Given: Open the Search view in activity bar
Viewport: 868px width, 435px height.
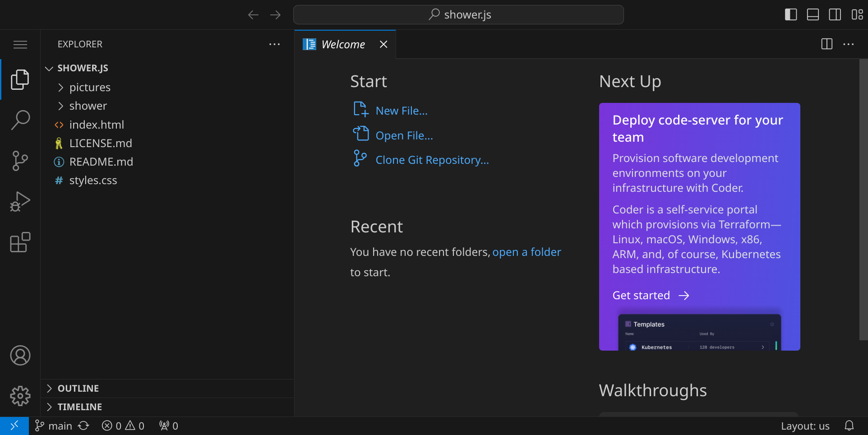Looking at the screenshot, I should tap(20, 120).
